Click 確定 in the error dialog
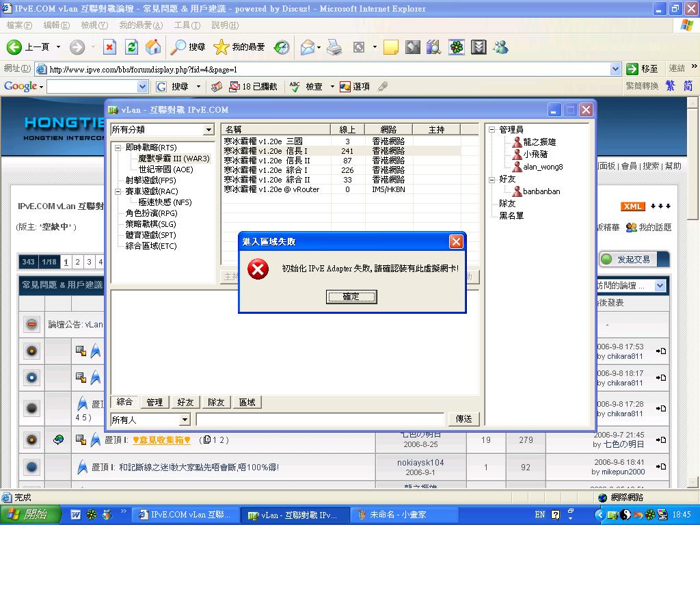 click(351, 297)
